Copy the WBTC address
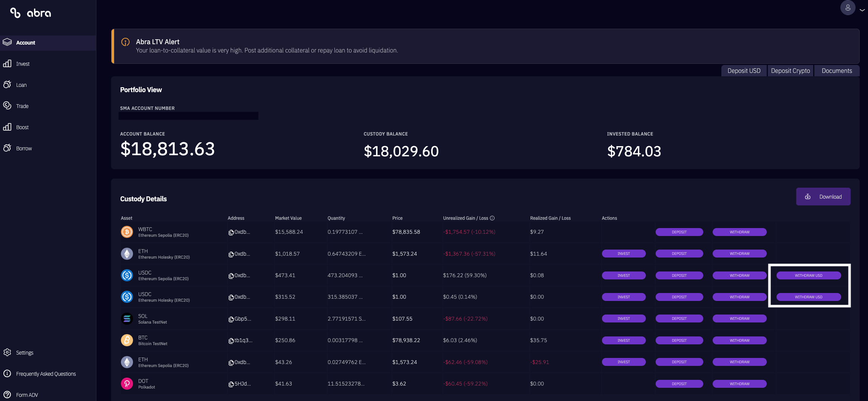This screenshot has height=401, width=868. point(231,232)
